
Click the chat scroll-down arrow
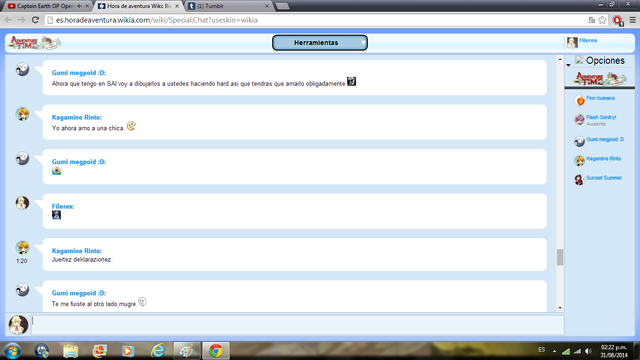tap(560, 308)
